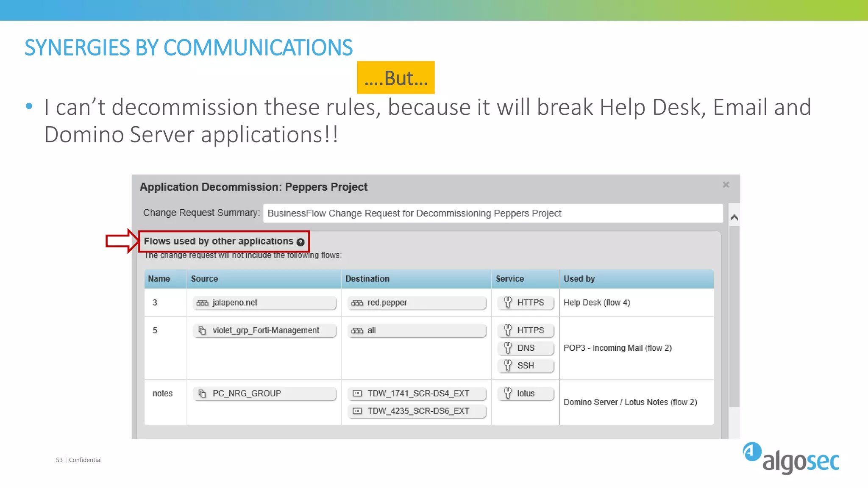This screenshot has width=868, height=488.
Task: Click the service icon on HTTPS in flow 5
Action: 507,330
